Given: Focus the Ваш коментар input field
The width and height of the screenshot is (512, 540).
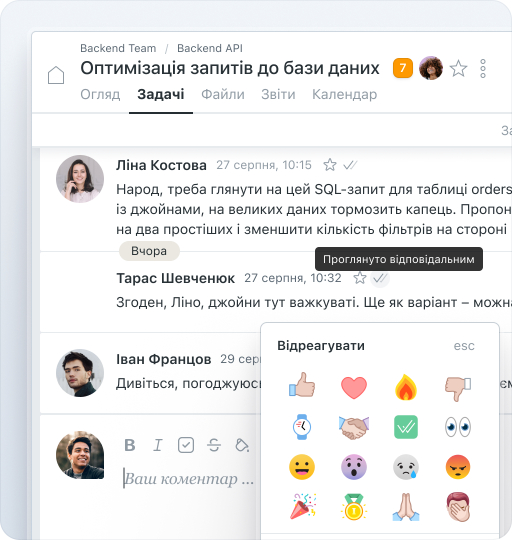Looking at the screenshot, I should pos(189,479).
